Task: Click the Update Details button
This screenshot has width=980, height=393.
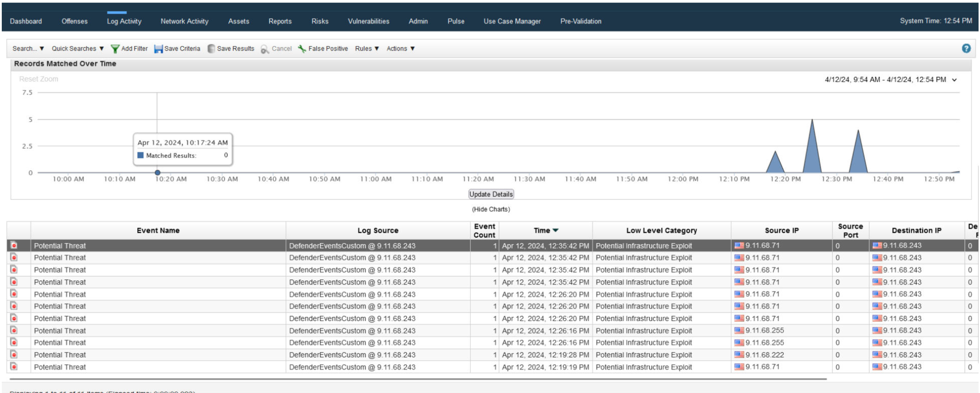Action: (491, 194)
